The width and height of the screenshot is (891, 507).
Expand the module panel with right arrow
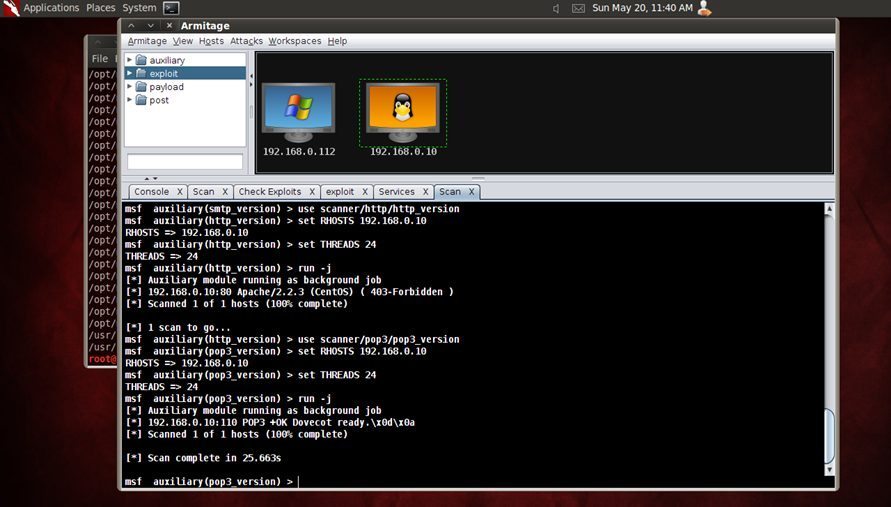click(x=251, y=85)
